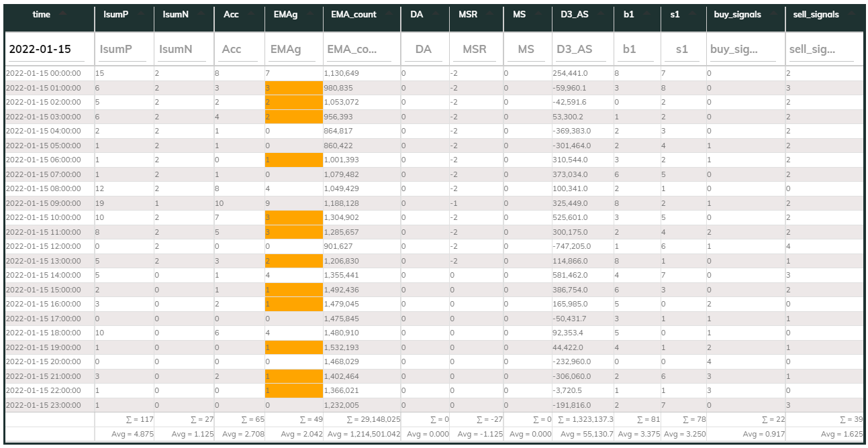868x448 pixels.
Task: Sort by MSR column arrow icon
Action: [489, 14]
